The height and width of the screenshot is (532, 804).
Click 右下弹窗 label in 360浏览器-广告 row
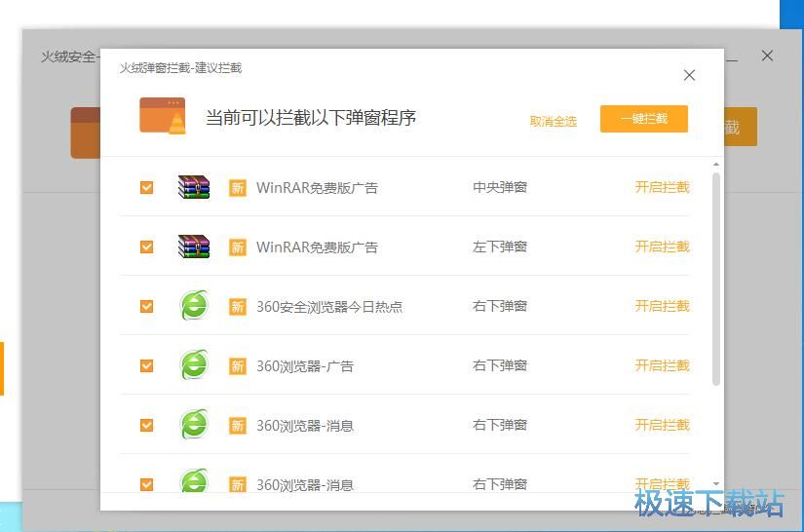tap(500, 365)
